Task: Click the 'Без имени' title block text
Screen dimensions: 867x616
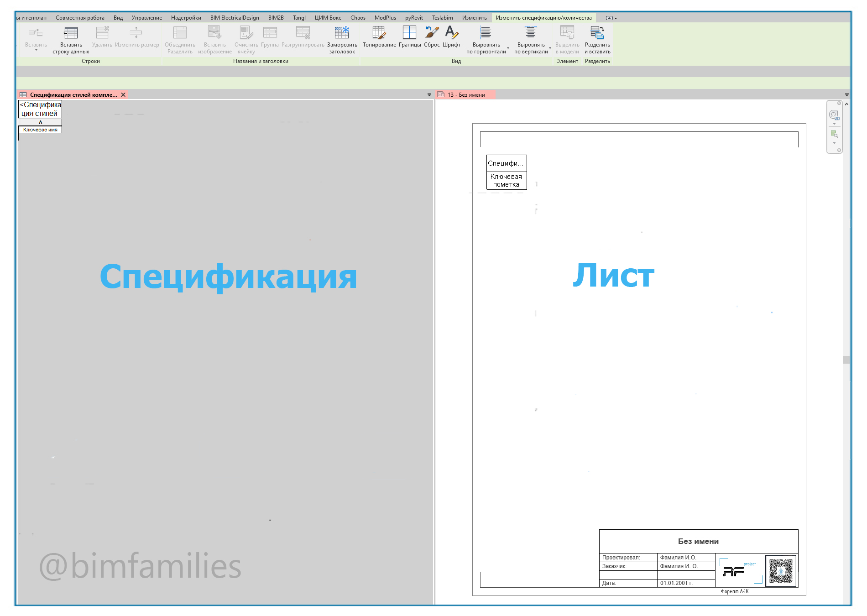Action: tap(698, 541)
